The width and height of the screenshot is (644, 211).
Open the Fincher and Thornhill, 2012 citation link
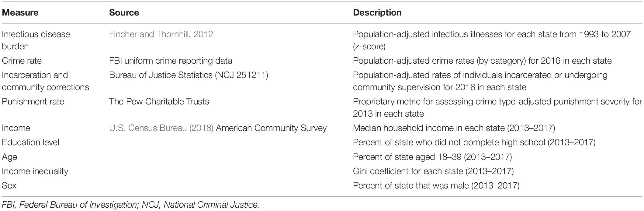coord(161,34)
